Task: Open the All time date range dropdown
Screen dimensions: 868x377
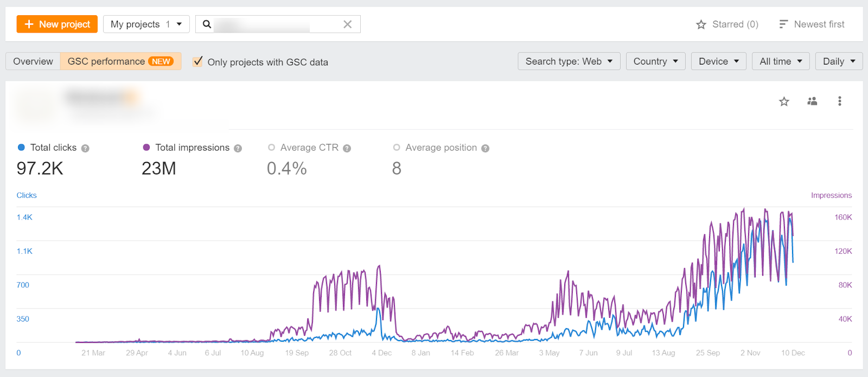Action: point(780,61)
